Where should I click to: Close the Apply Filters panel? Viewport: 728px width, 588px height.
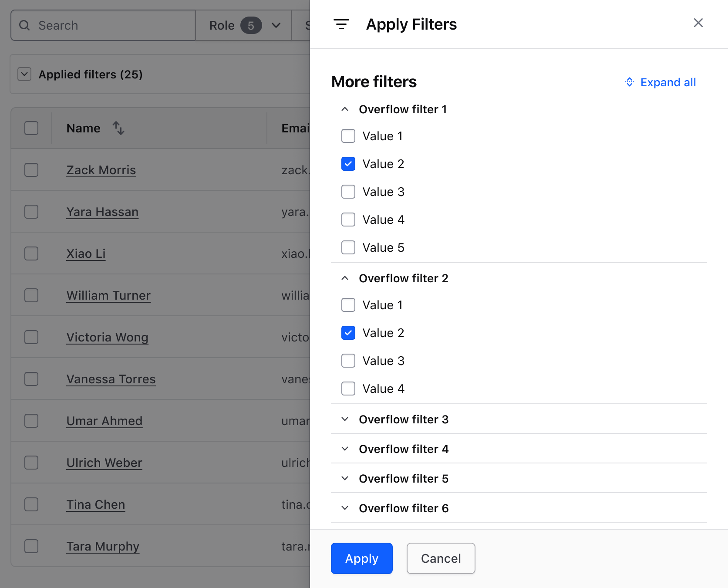pyautogui.click(x=698, y=23)
